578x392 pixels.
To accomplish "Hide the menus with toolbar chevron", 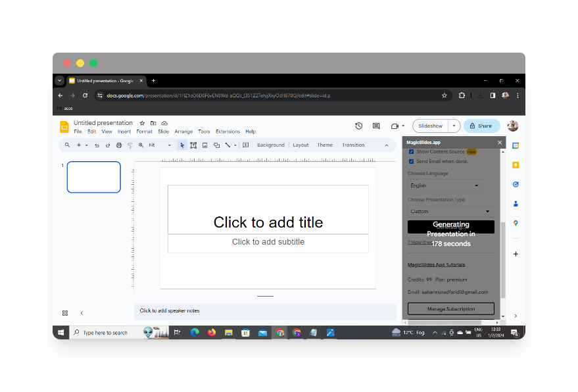I will (386, 145).
